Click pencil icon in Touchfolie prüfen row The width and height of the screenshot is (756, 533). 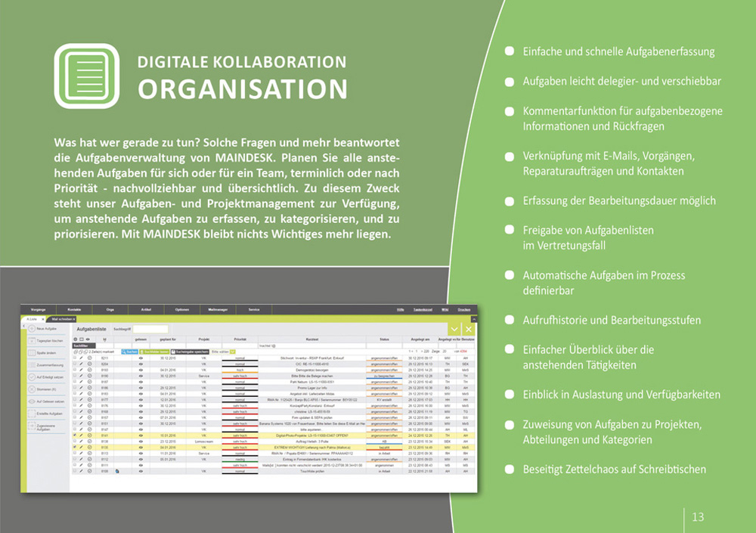coord(82,471)
